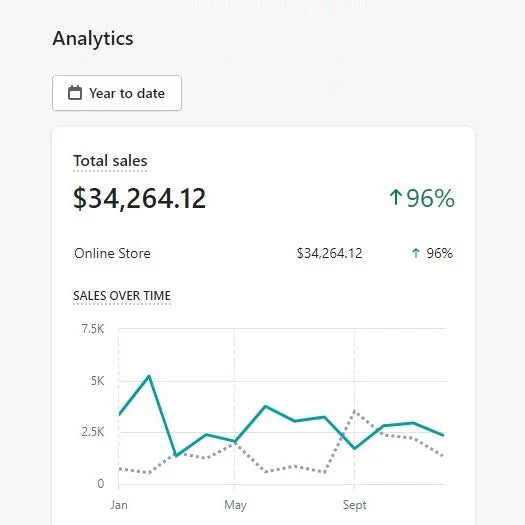Screen dimensions: 525x525
Task: Click the Sept label on x-axis
Action: [355, 505]
